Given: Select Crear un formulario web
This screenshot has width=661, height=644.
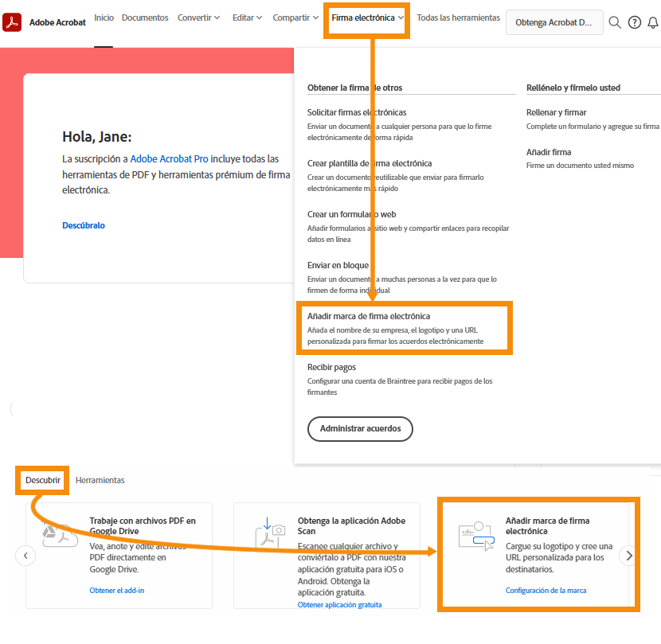Looking at the screenshot, I should (x=351, y=214).
